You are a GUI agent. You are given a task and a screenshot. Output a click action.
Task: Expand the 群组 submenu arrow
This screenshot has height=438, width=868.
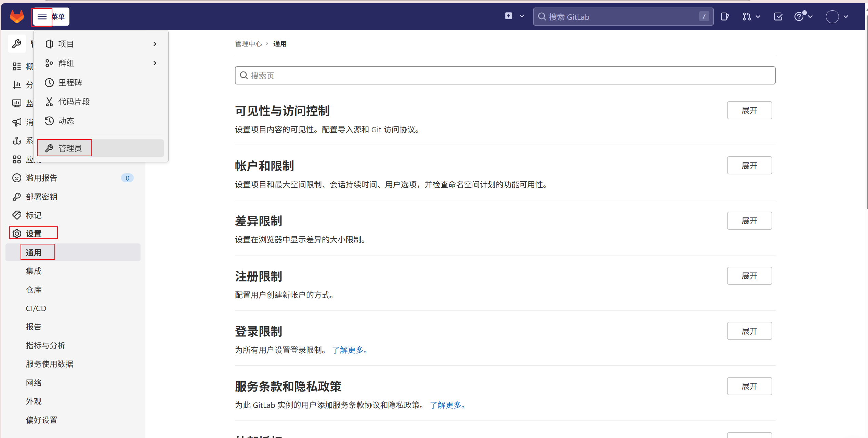155,63
